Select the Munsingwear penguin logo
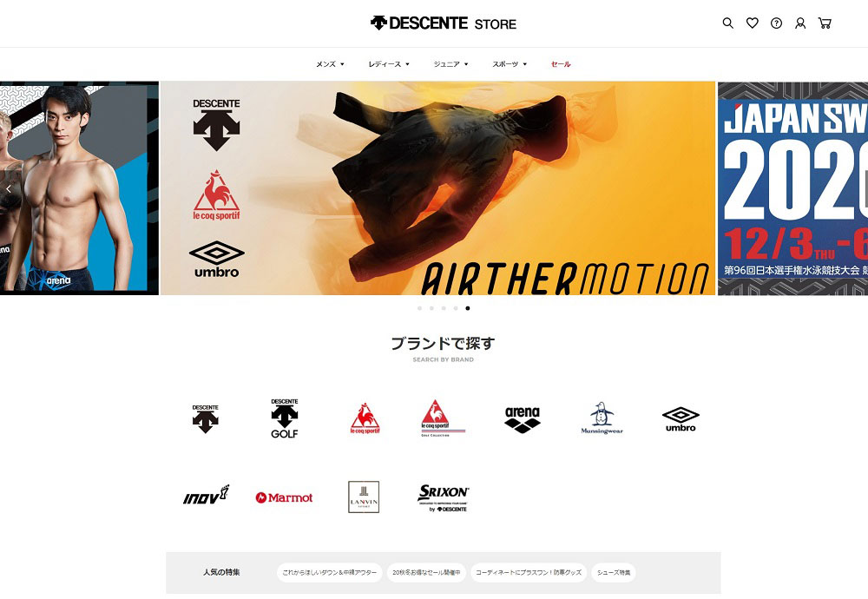 (x=602, y=418)
